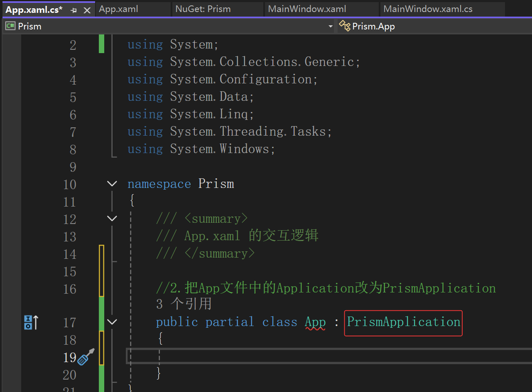Select the App.xaml.cs active tab
This screenshot has height=392, width=532.
coord(34,10)
